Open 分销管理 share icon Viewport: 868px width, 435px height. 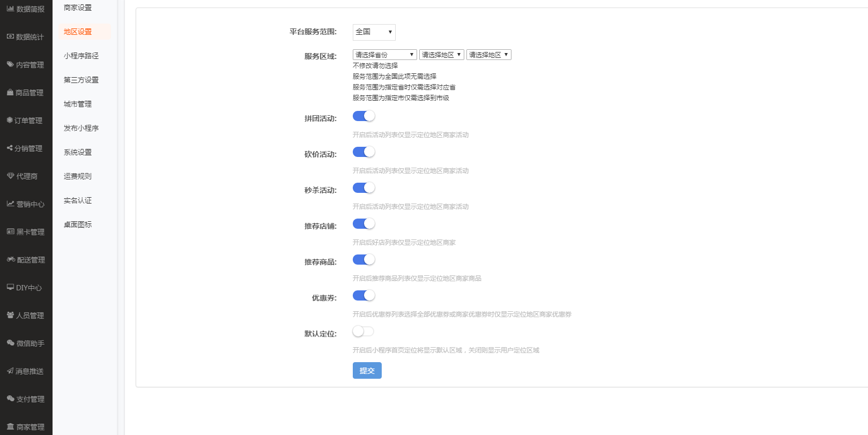point(10,148)
